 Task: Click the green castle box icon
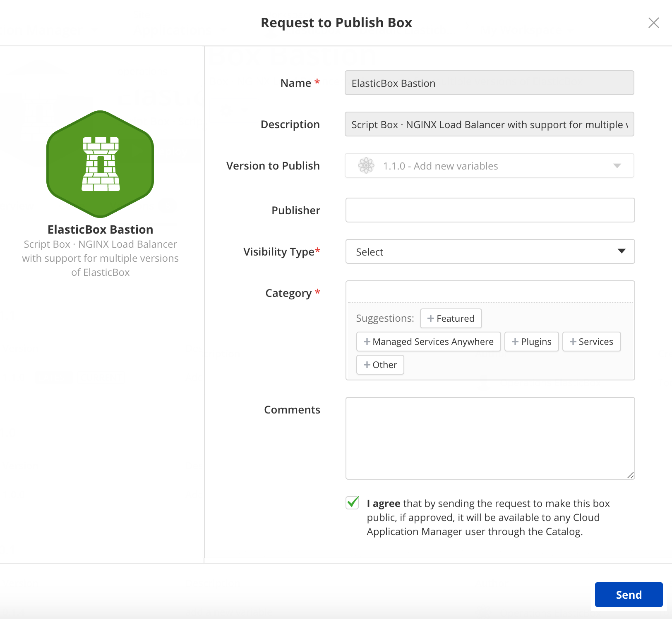[x=100, y=164]
